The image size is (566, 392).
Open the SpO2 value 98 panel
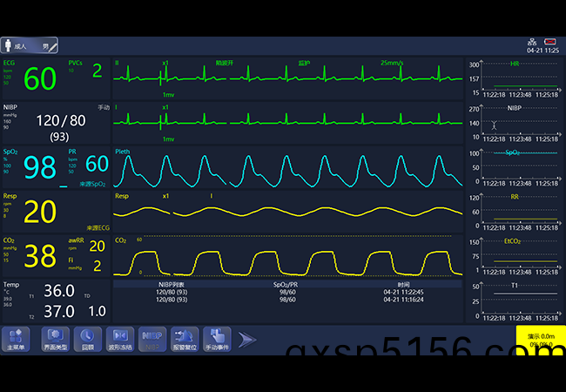(x=40, y=167)
